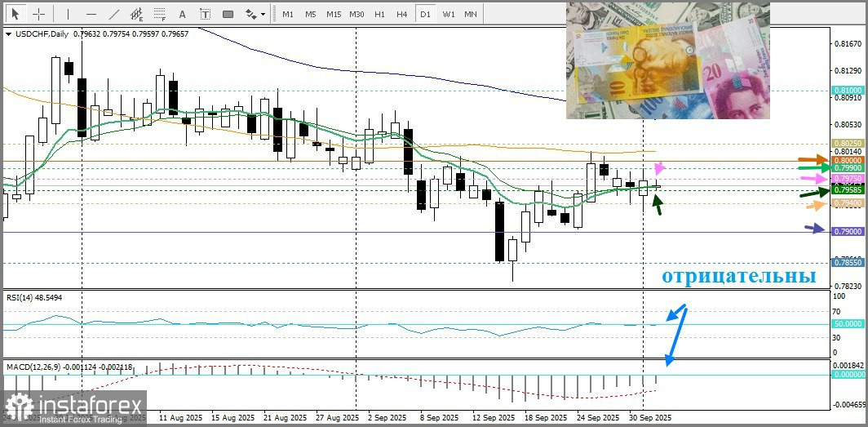Viewport: 868px width, 427px height.
Task: Click the USDCHF,Daily symbol title
Action: point(42,34)
